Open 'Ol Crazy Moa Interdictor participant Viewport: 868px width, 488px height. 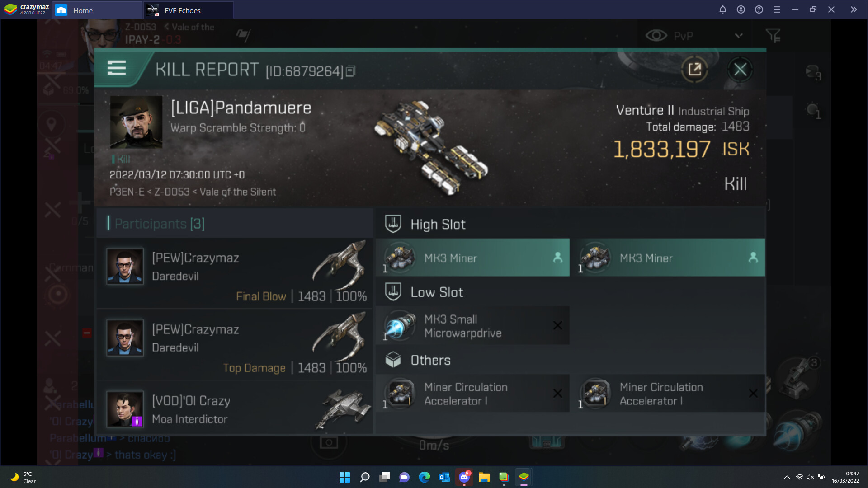pos(235,409)
